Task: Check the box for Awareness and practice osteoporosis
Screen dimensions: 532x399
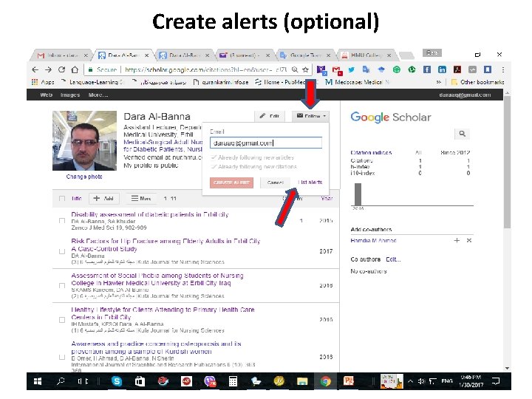Action: click(62, 357)
